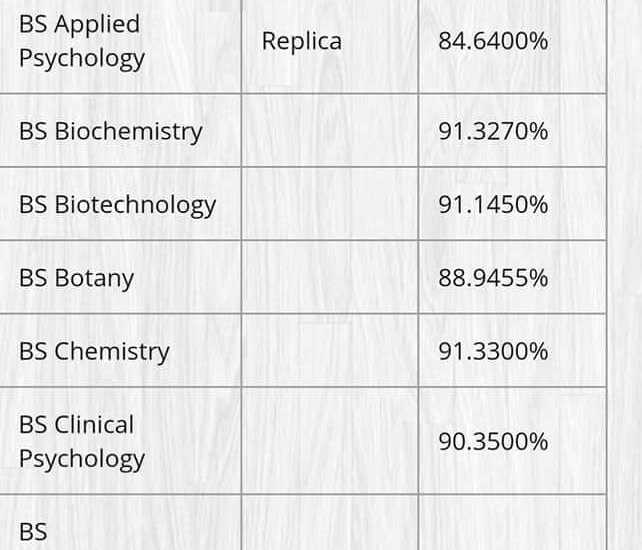Select blank middle cell beside BS Chemistry
This screenshot has width=642, height=550.
[x=329, y=351]
